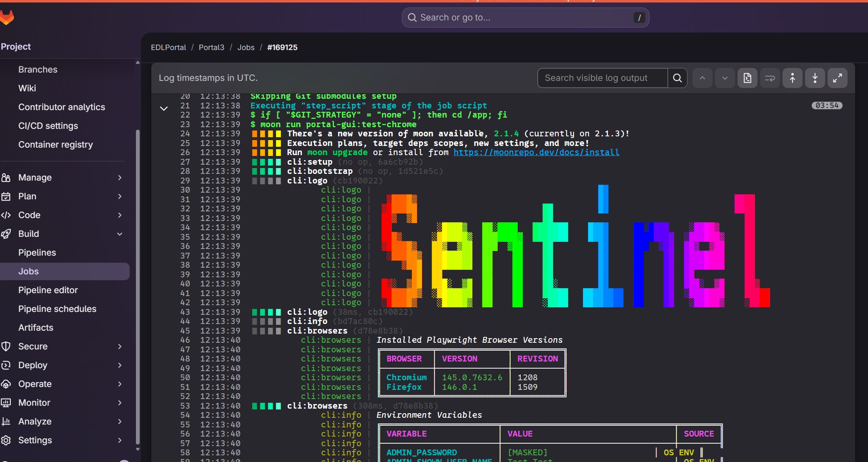Open Contributor analytics page
Screen dimensions: 868x462
[62, 107]
